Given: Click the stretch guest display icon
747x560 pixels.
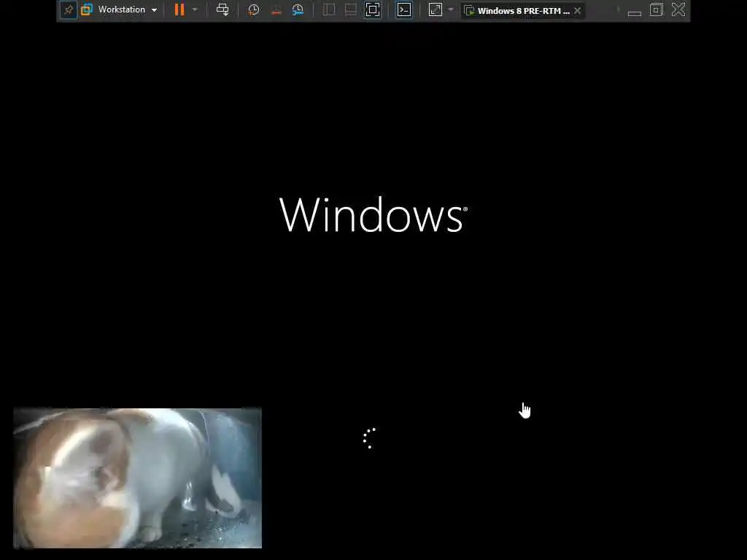Looking at the screenshot, I should click(436, 9).
